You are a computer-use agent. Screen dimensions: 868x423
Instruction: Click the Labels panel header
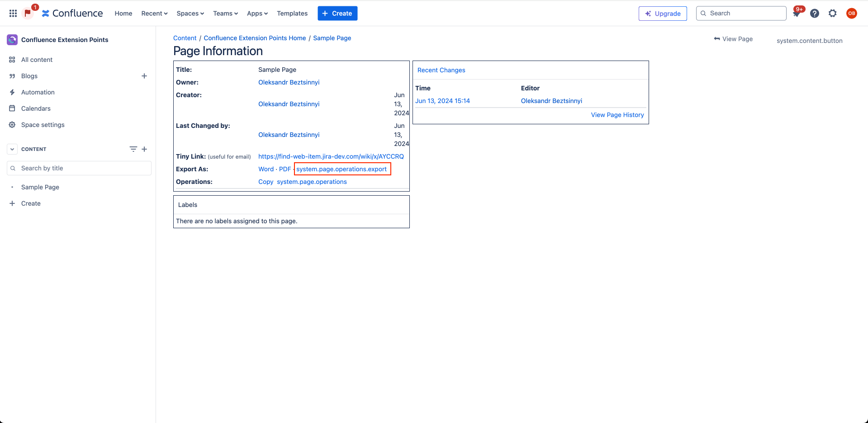188,205
